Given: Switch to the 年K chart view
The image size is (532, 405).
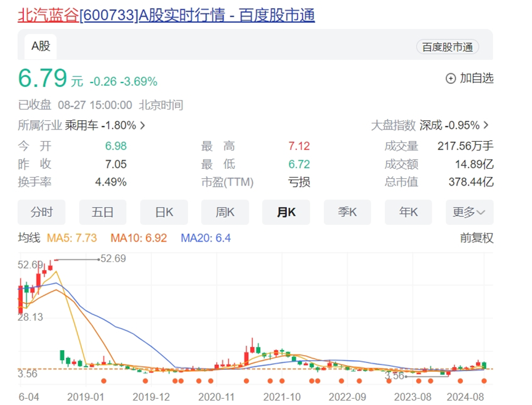Looking at the screenshot, I should [408, 212].
